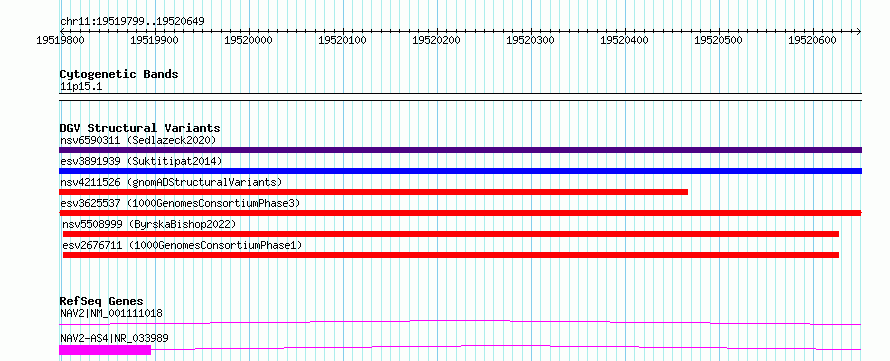
Task: Click ruler position 19519800
Action: (x=60, y=40)
